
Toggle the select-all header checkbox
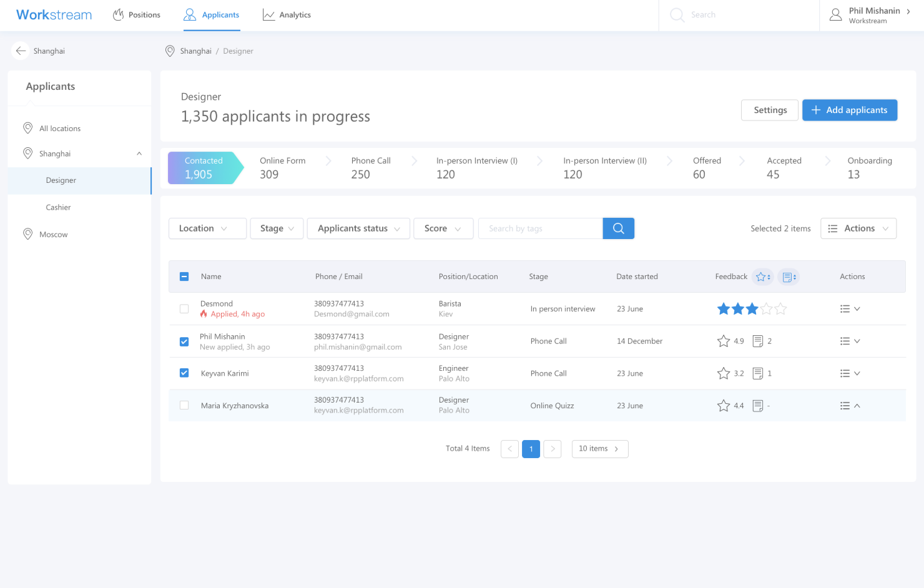184,277
